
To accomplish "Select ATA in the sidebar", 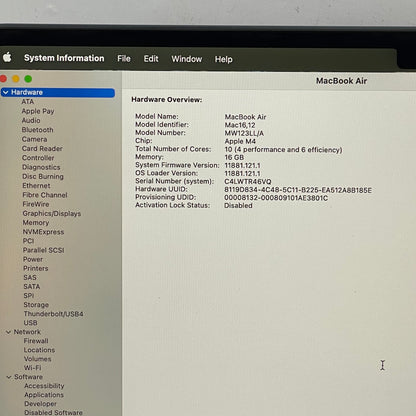I will coord(28,102).
